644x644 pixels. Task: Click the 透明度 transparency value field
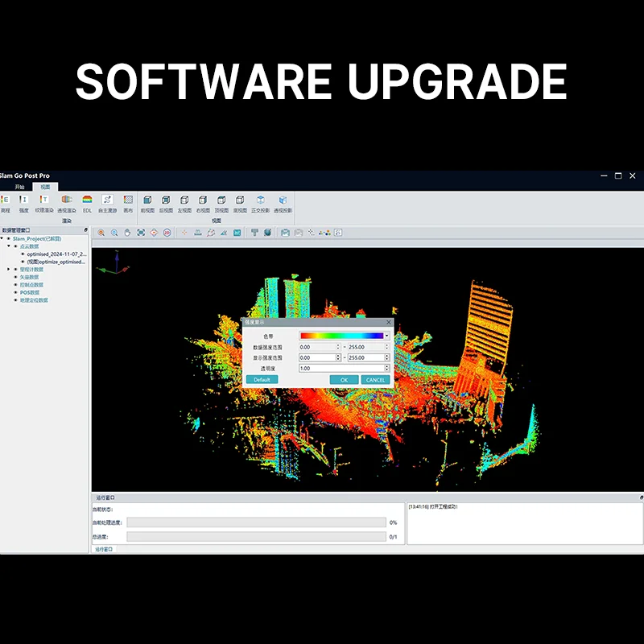pyautogui.click(x=341, y=368)
